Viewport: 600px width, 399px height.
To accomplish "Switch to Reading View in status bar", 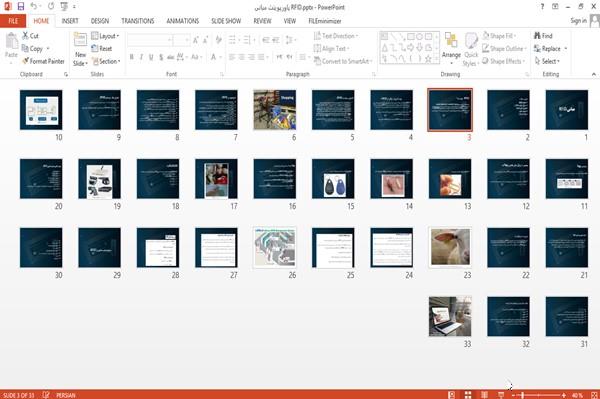I will pos(484,395).
